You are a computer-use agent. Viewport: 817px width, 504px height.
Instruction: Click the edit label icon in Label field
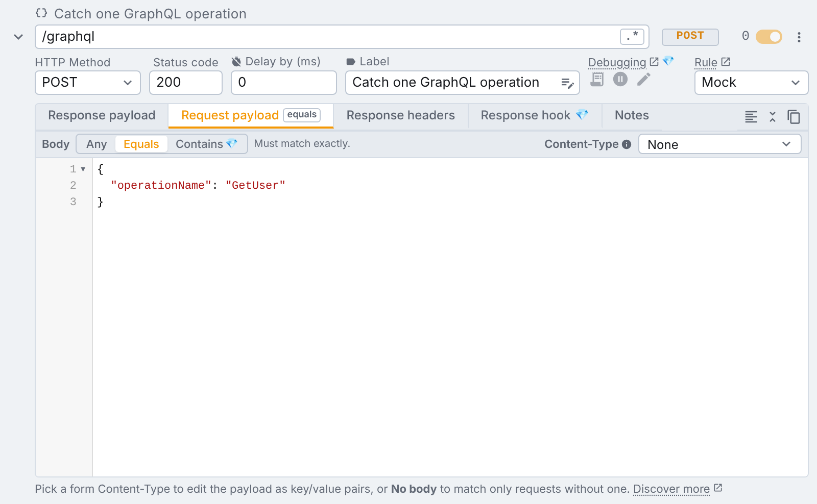[567, 83]
